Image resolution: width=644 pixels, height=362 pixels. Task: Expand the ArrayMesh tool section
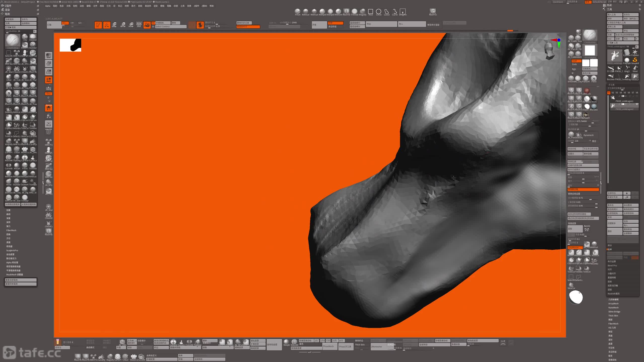[613, 304]
